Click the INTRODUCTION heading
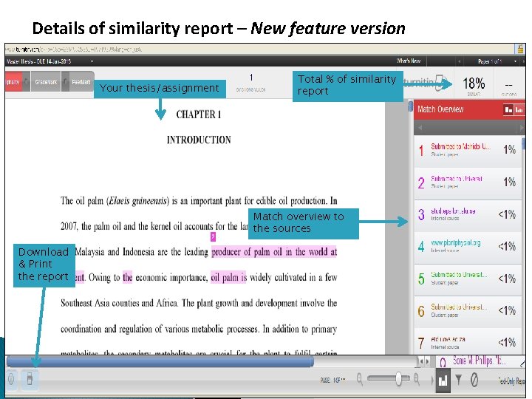Image resolution: width=532 pixels, height=399 pixels. pyautogui.click(x=199, y=140)
